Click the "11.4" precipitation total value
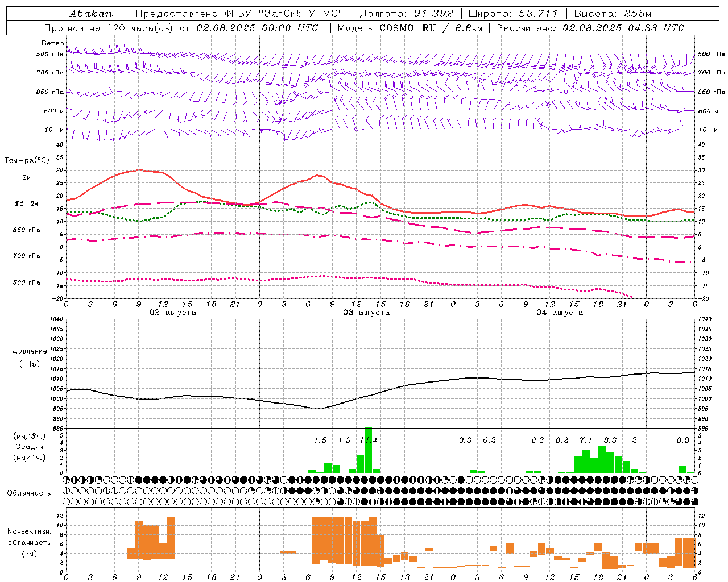Image resolution: width=728 pixels, height=582 pixels. (369, 440)
